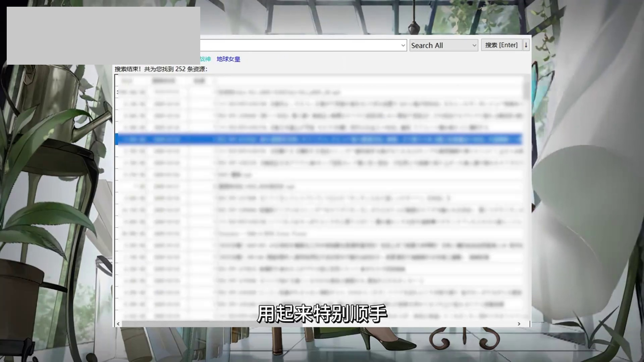Image resolution: width=644 pixels, height=362 pixels.
Task: Click the gray blurred box at top-left
Action: coord(103,36)
